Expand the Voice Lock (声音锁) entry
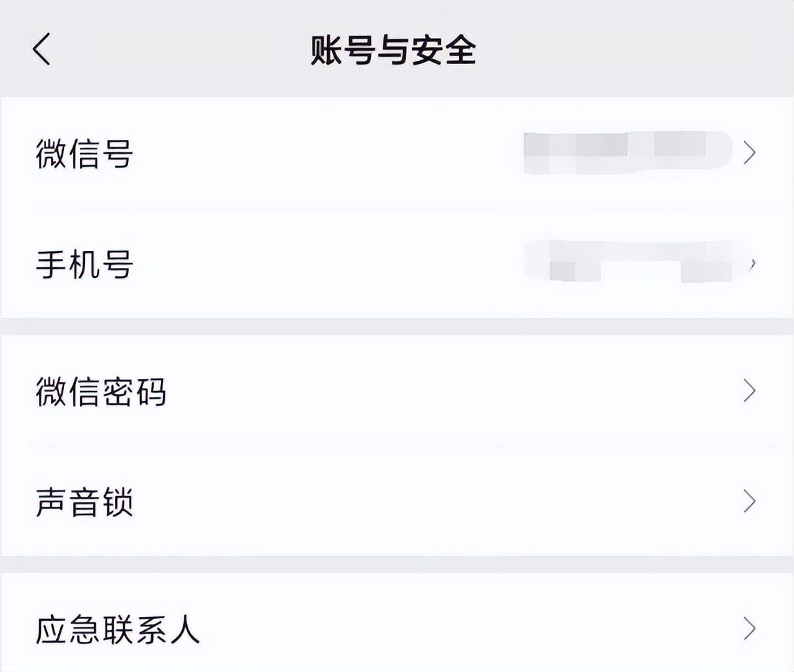794x672 pixels. point(392,503)
